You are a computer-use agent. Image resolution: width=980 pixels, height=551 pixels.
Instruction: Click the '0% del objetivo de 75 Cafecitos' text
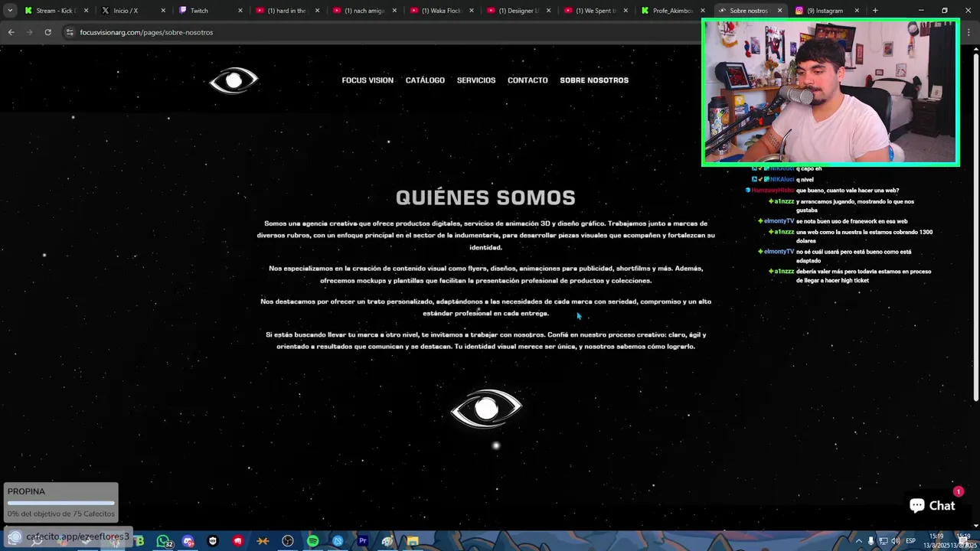[60, 514]
